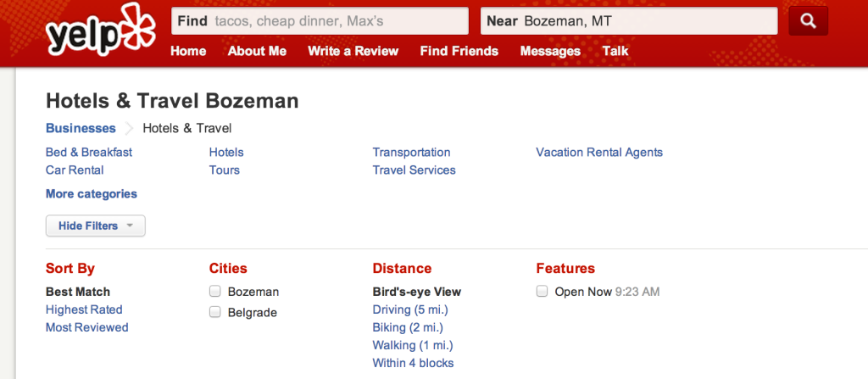
Task: Collapse filters with Hide Filters dropdown
Action: click(x=95, y=226)
